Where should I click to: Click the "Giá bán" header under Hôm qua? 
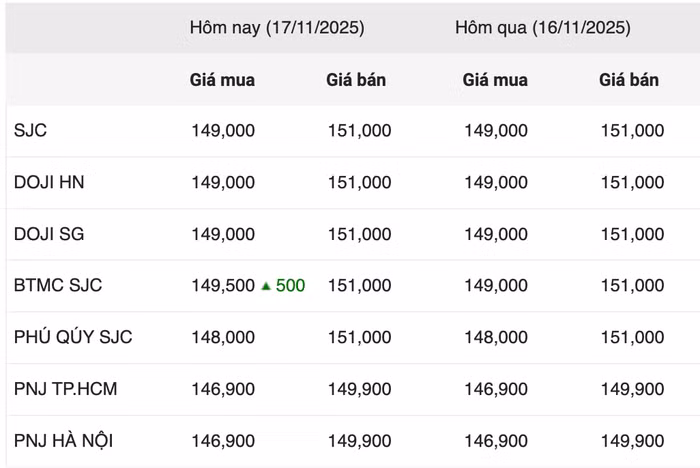(x=629, y=80)
